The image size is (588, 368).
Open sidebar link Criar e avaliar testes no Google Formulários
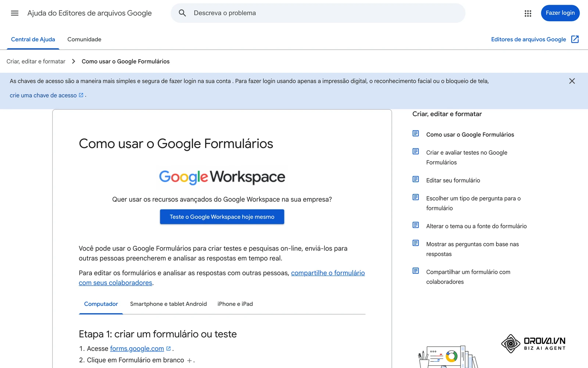point(467,158)
